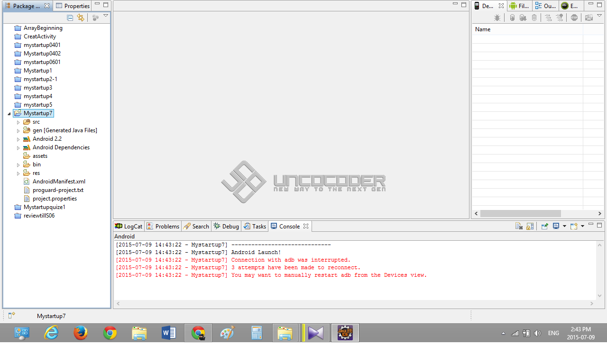Collapse the Mystartup7 project tree
This screenshot has height=364, width=607.
click(x=9, y=113)
